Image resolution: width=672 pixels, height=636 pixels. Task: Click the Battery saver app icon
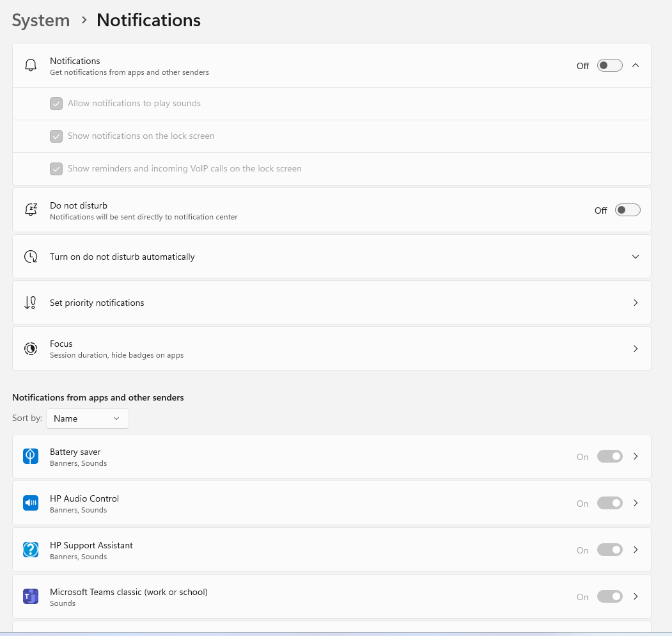pos(31,456)
